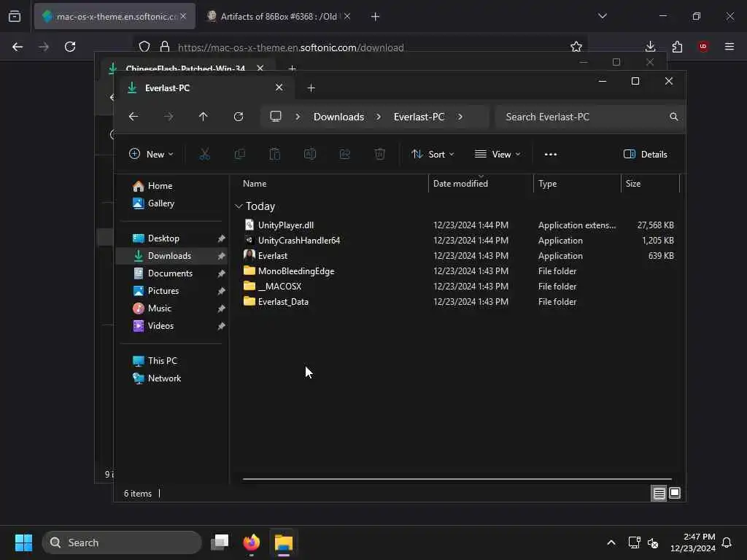747x560 pixels.
Task: Reload the Firefox page
Action: [70, 47]
